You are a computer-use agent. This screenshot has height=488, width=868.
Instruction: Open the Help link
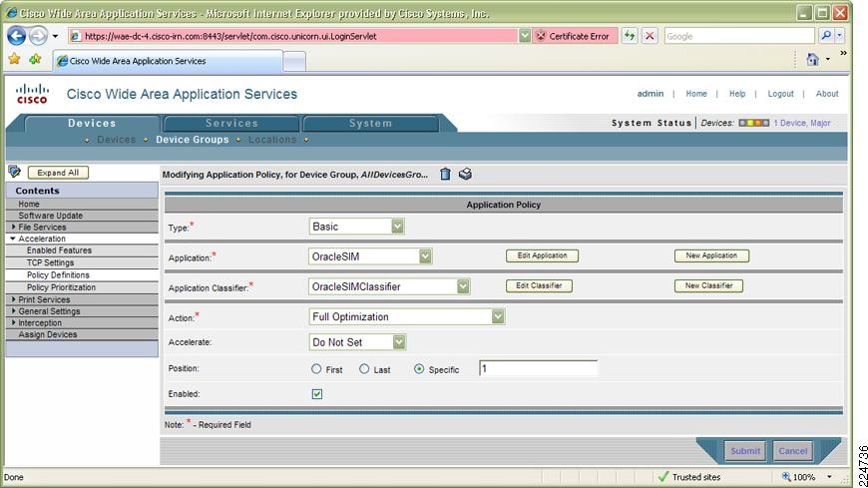(x=737, y=94)
